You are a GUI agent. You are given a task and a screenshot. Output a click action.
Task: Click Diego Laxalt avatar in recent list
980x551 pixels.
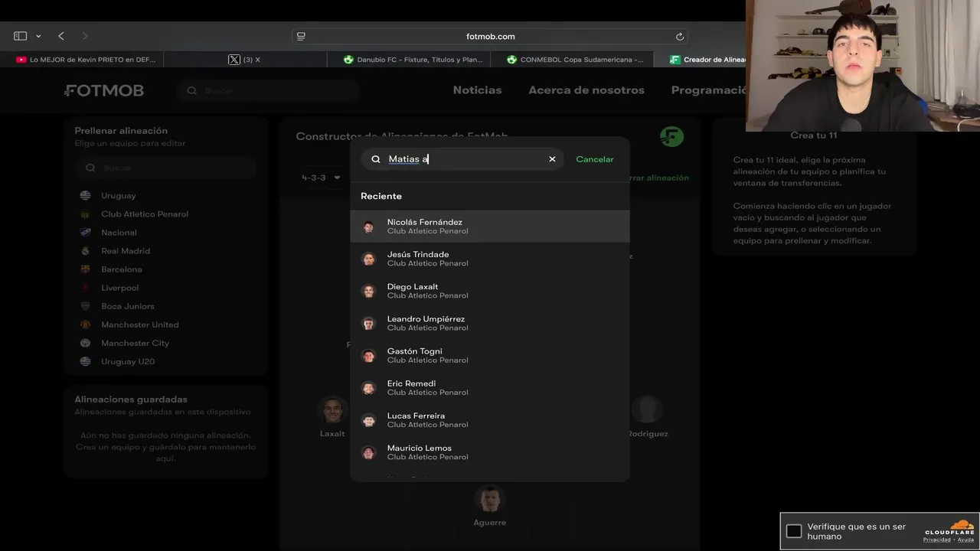369,291
